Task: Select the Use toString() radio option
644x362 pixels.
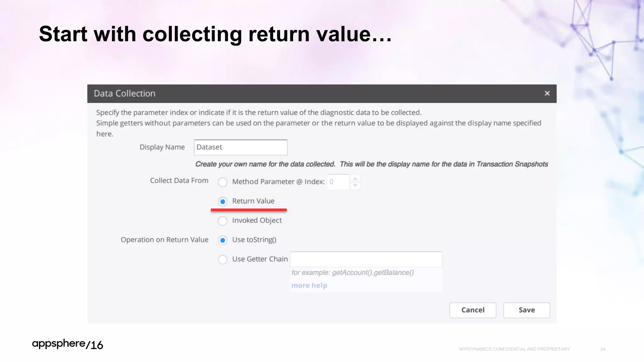Action: pyautogui.click(x=223, y=240)
